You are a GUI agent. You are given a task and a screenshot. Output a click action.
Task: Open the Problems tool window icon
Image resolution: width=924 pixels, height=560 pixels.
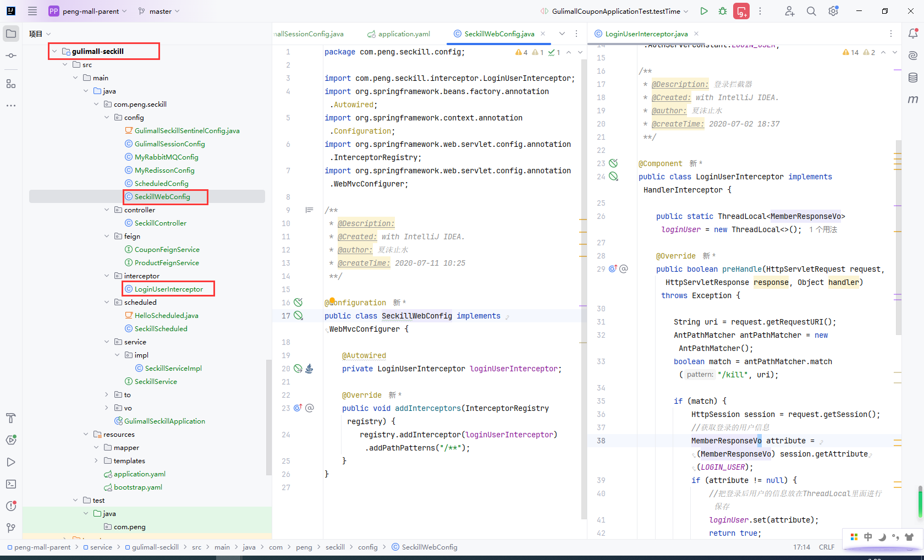click(11, 506)
